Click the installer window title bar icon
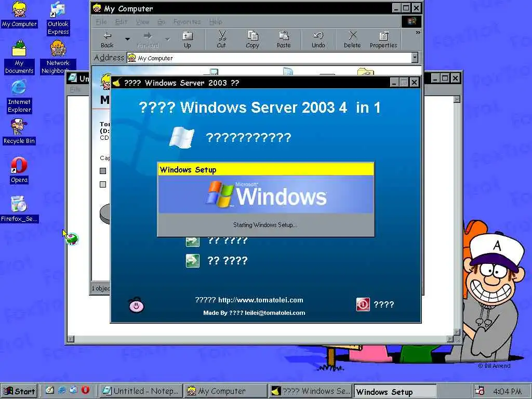 pos(117,83)
